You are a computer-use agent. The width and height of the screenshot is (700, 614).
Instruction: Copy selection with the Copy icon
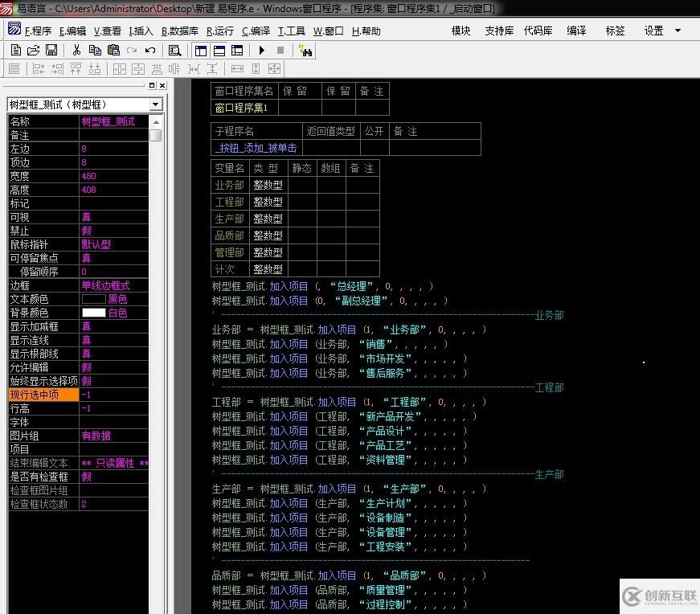click(x=95, y=50)
